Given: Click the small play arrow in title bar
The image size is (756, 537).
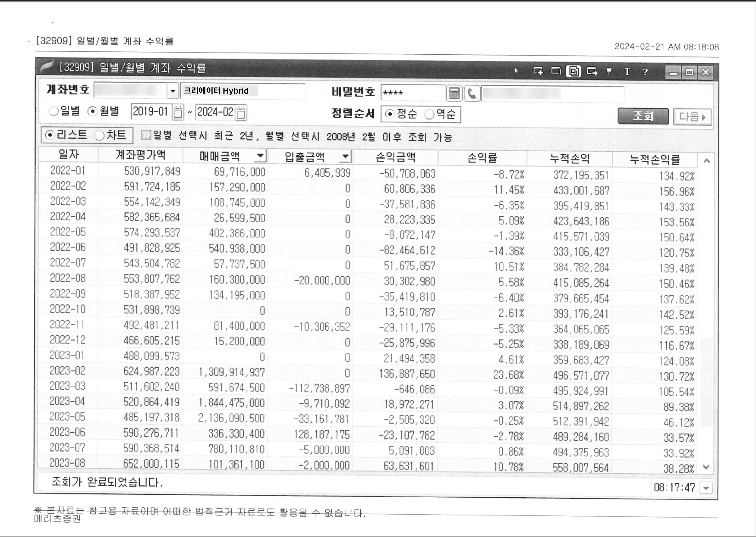Looking at the screenshot, I should point(516,70).
